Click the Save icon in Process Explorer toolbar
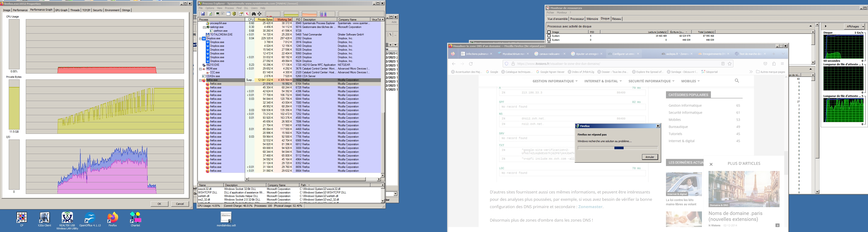Viewport: 868px width, 232px height. [203, 14]
